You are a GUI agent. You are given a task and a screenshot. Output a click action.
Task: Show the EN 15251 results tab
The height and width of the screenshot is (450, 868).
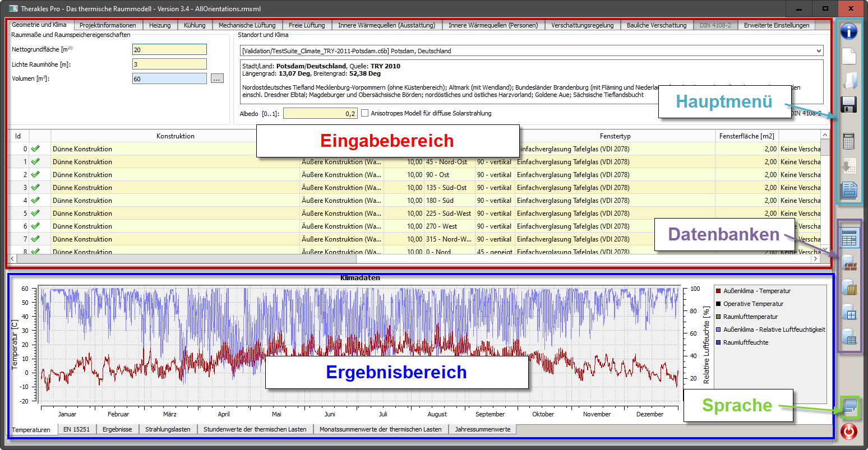76,429
